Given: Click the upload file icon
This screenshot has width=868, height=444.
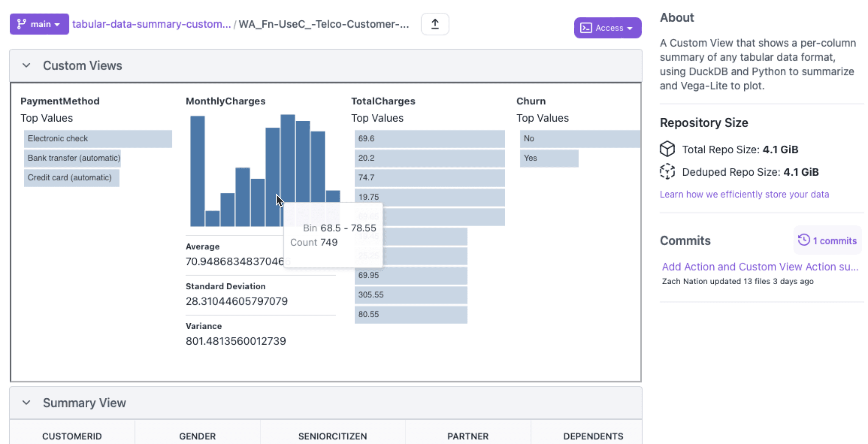Looking at the screenshot, I should click(x=435, y=24).
